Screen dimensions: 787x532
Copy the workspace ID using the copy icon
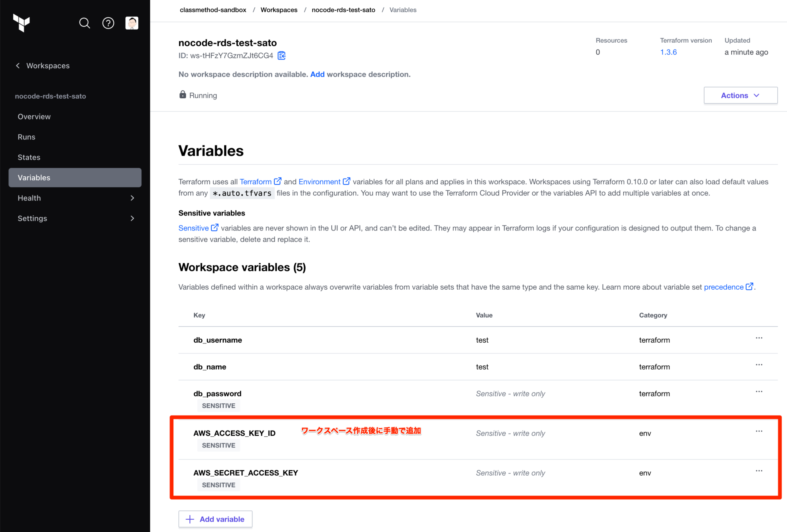281,55
